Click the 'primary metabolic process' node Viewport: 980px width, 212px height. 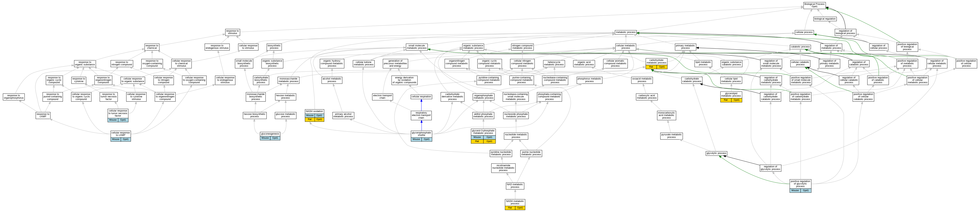[686, 47]
